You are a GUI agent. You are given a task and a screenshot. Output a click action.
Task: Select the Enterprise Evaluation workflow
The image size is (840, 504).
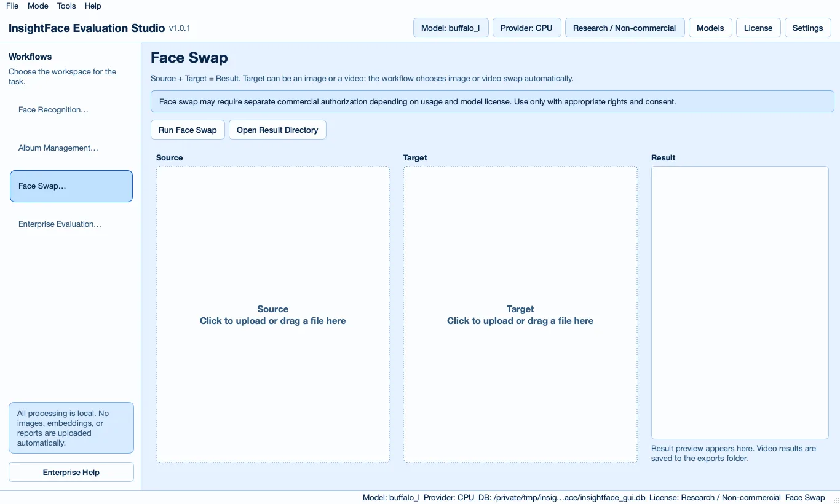point(71,224)
